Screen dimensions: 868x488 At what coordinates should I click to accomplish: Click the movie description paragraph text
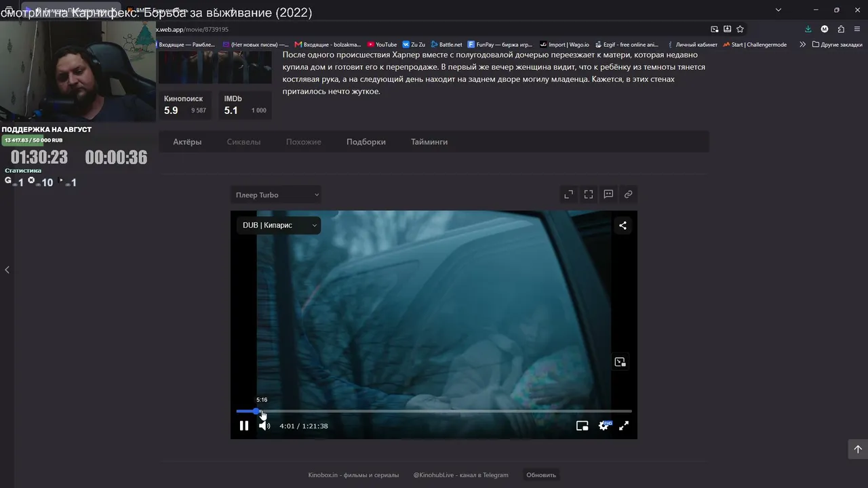pos(494,73)
